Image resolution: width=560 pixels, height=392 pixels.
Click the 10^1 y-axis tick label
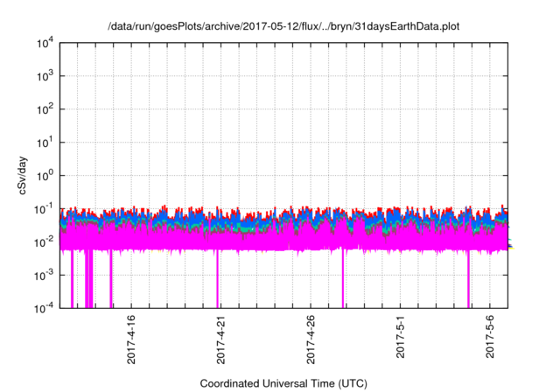[45, 143]
